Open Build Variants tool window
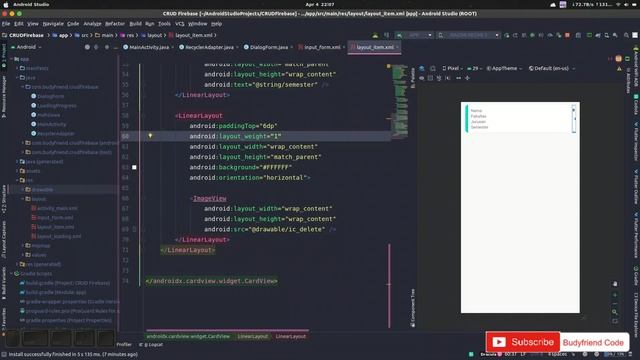Image resolution: width=640 pixels, height=360 pixels. 4,284
